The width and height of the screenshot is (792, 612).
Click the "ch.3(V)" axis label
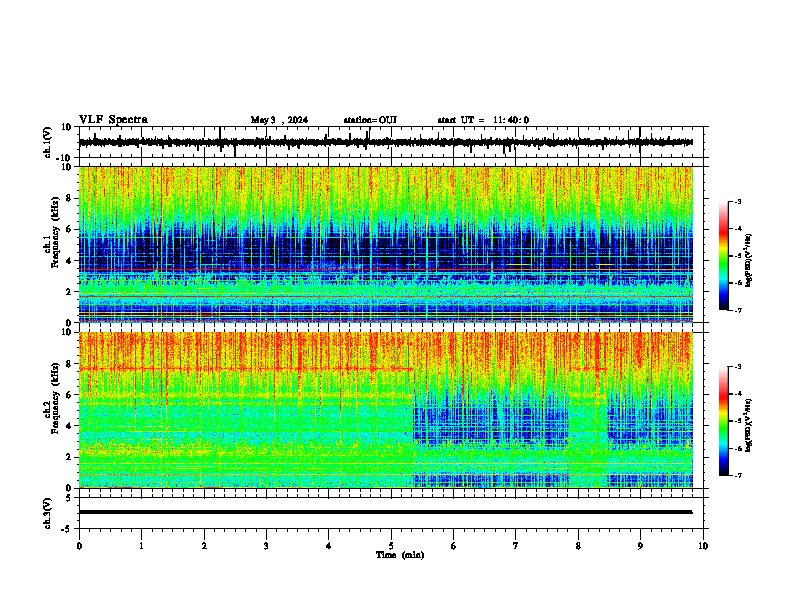tap(48, 514)
